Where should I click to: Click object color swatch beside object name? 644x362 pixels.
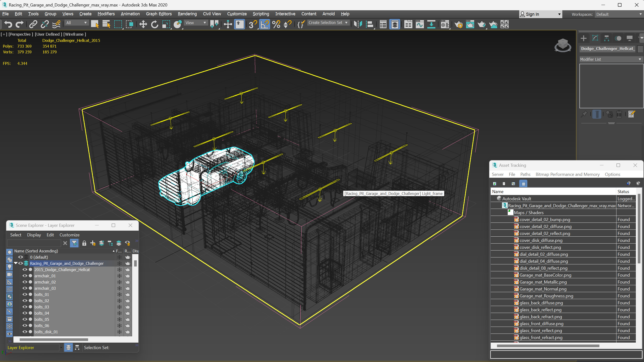point(640,49)
